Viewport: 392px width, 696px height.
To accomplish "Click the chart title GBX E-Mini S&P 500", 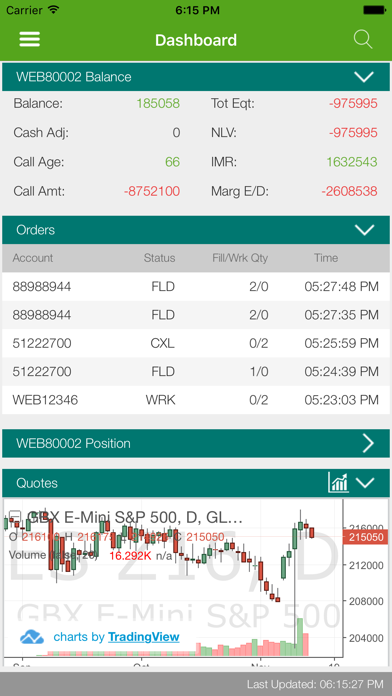I will [135, 517].
